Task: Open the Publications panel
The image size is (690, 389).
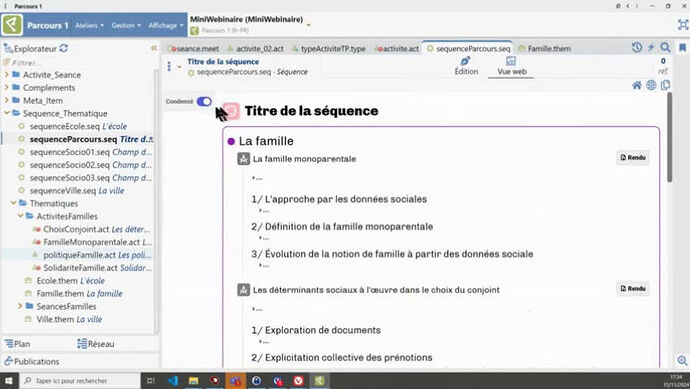Action: click(32, 361)
